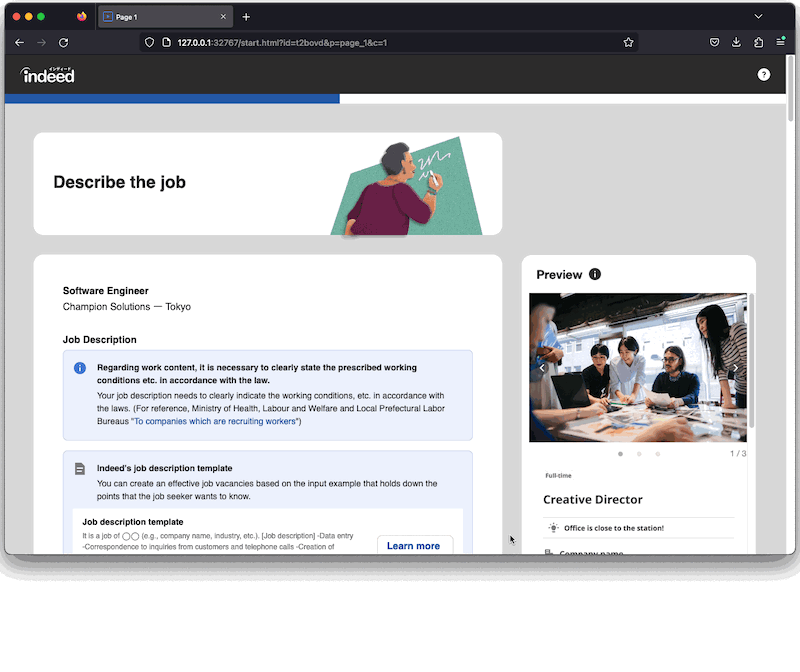The height and width of the screenshot is (672, 800).
Task: Click the preview panel scrollbar
Action: [751, 360]
